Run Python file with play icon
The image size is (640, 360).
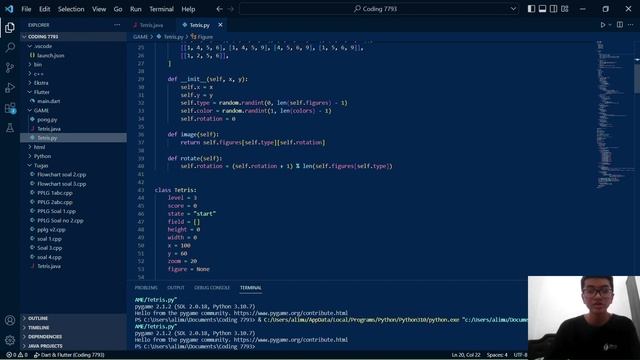coord(602,25)
